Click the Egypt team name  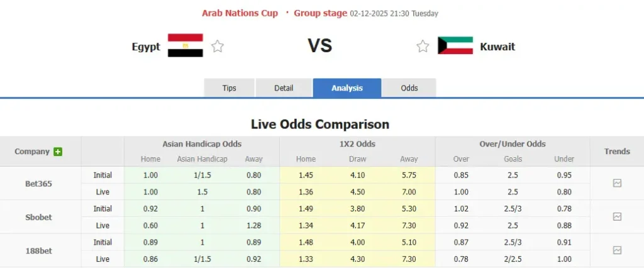(146, 47)
